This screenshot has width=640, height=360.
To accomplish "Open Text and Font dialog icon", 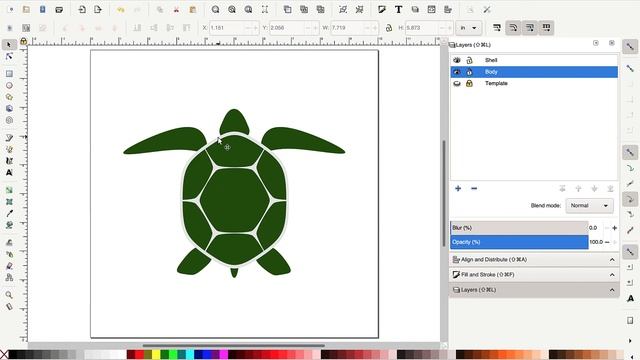I will pos(398,9).
